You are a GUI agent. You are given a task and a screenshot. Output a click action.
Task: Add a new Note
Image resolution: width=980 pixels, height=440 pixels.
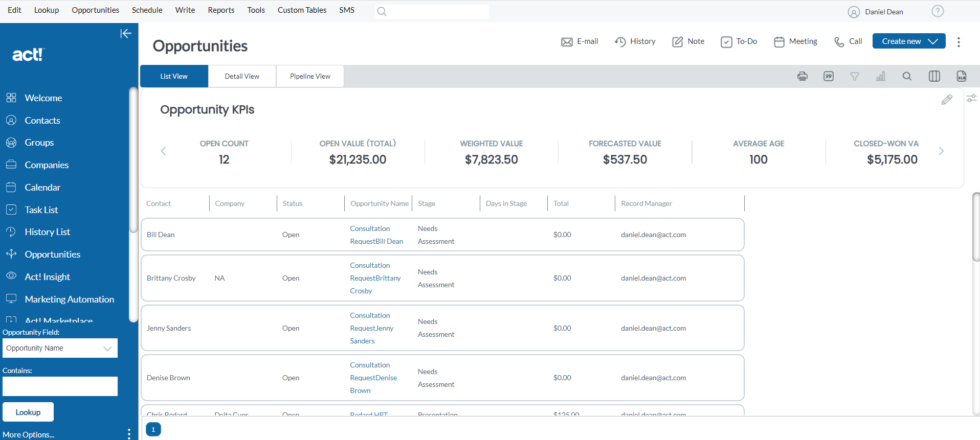pyautogui.click(x=688, y=41)
